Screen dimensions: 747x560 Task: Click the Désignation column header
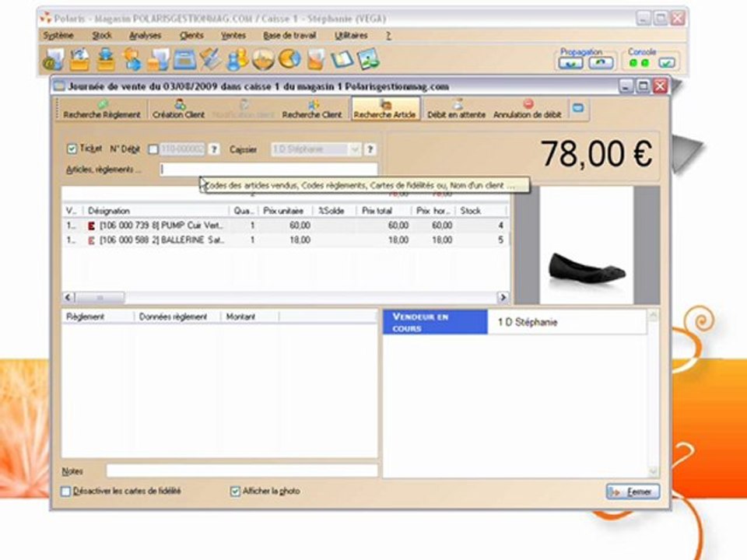click(x=156, y=211)
